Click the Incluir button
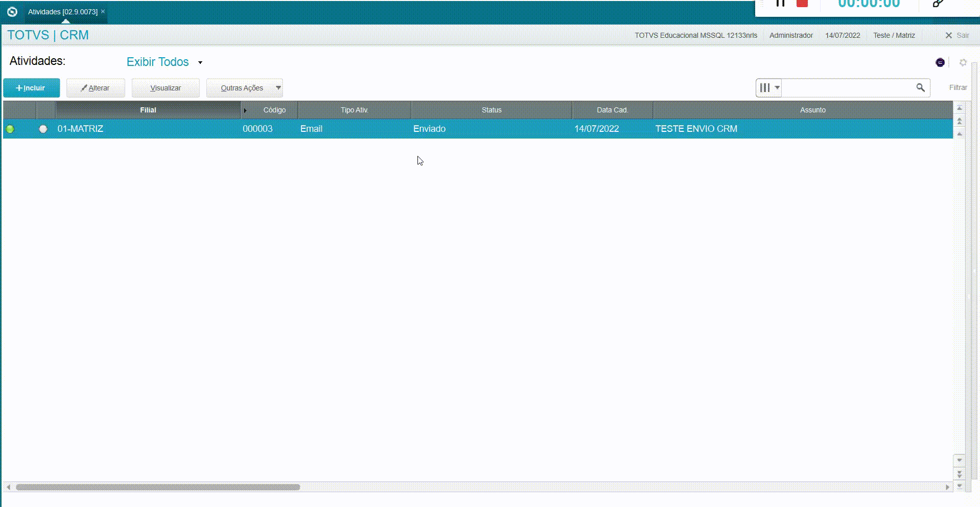980x507 pixels. [x=32, y=88]
